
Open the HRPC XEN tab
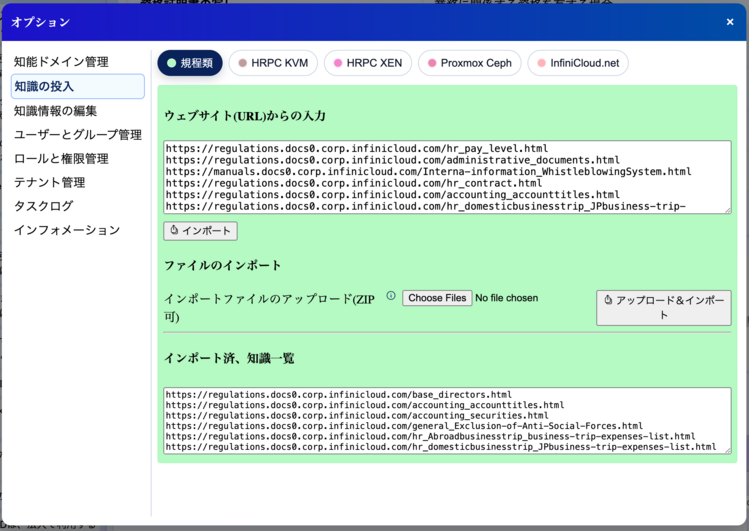(367, 63)
